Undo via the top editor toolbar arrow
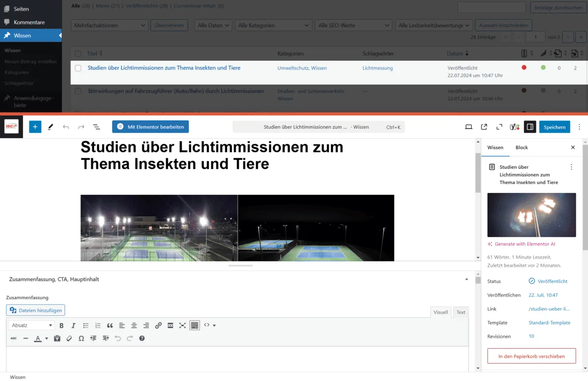Image resolution: width=588 pixels, height=381 pixels. pyautogui.click(x=66, y=127)
